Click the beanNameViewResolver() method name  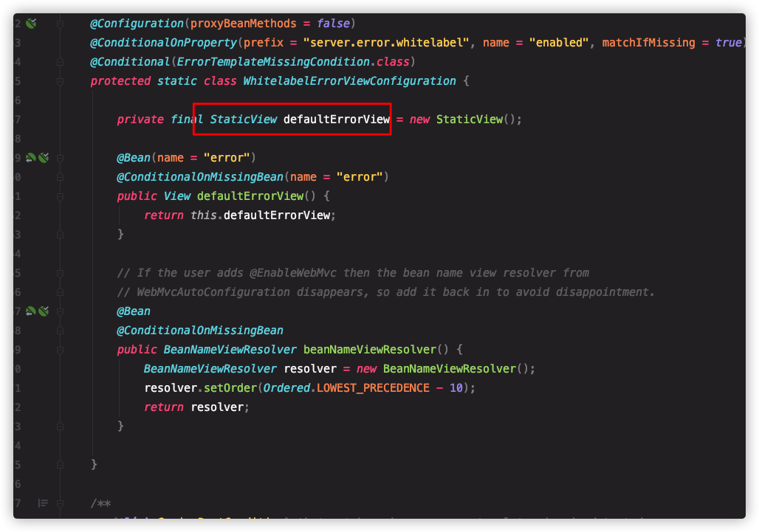pyautogui.click(x=370, y=349)
